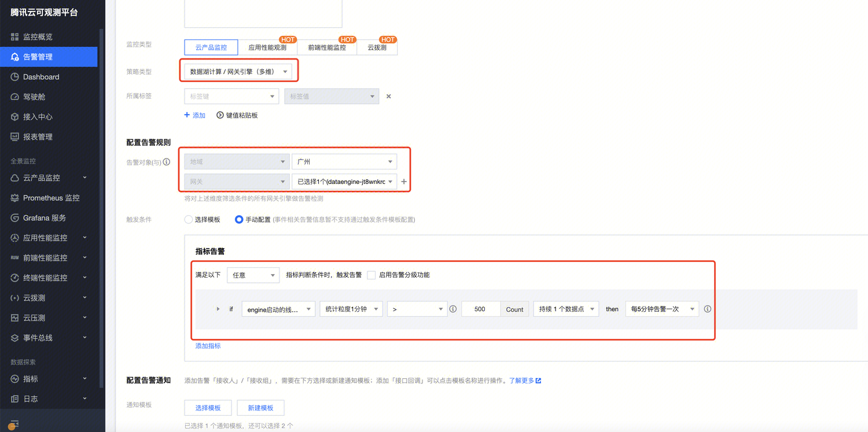Click the 接入中心 cube icon
The width and height of the screenshot is (868, 432).
tap(15, 117)
